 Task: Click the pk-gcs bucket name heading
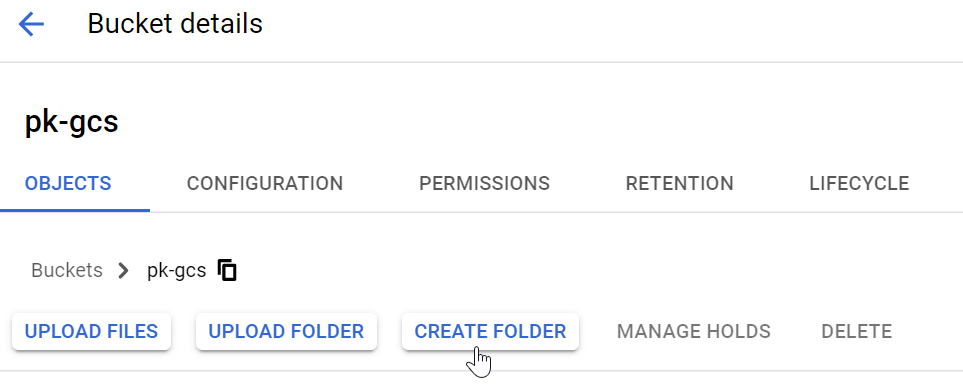pyautogui.click(x=71, y=122)
